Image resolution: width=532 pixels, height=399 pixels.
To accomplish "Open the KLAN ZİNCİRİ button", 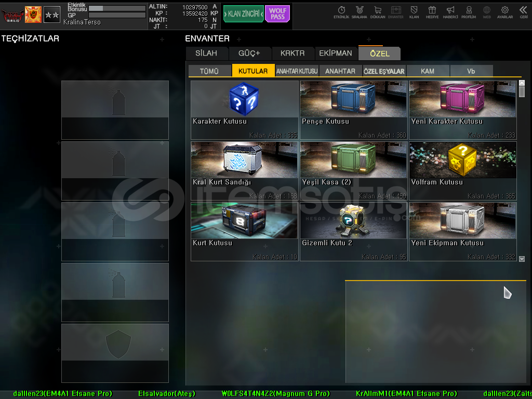I will click(243, 14).
